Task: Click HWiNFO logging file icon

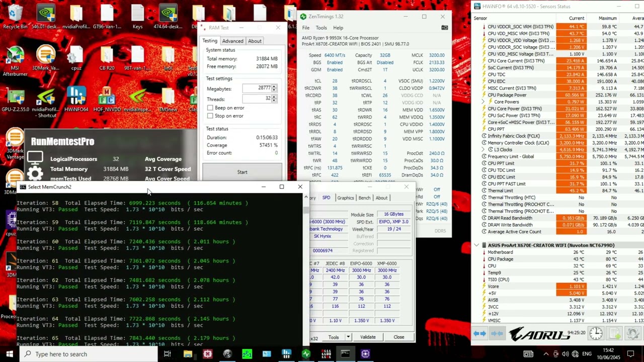Action: [x=615, y=333]
